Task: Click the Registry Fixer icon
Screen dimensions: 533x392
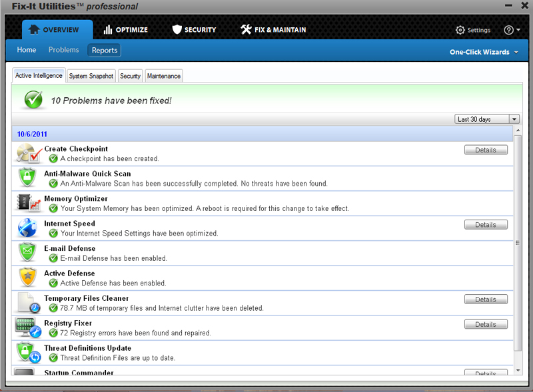Action: click(28, 327)
